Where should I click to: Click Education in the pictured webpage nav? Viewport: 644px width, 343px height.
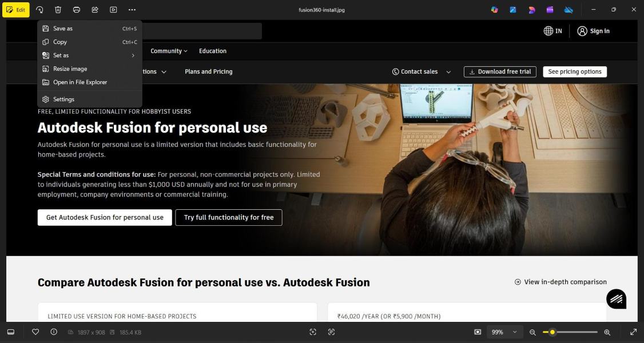pyautogui.click(x=213, y=51)
